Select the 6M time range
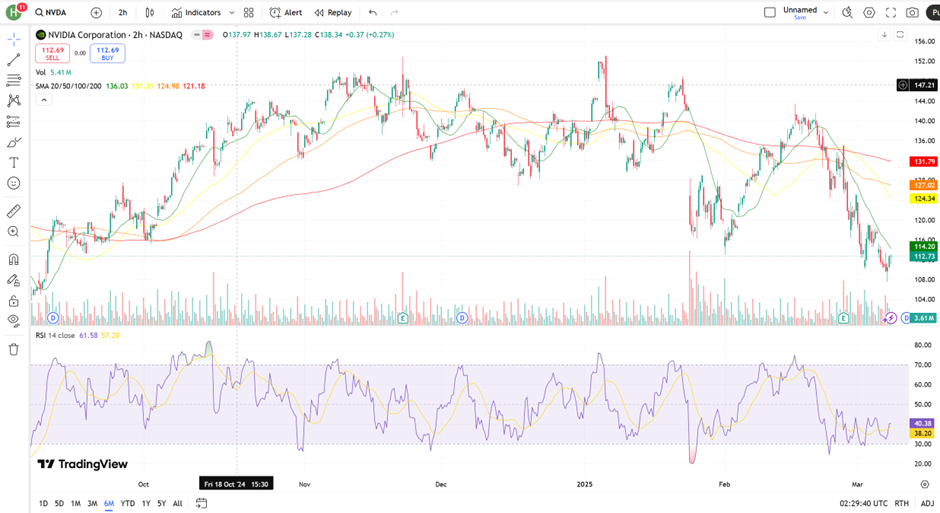Image resolution: width=940 pixels, height=513 pixels. (109, 503)
